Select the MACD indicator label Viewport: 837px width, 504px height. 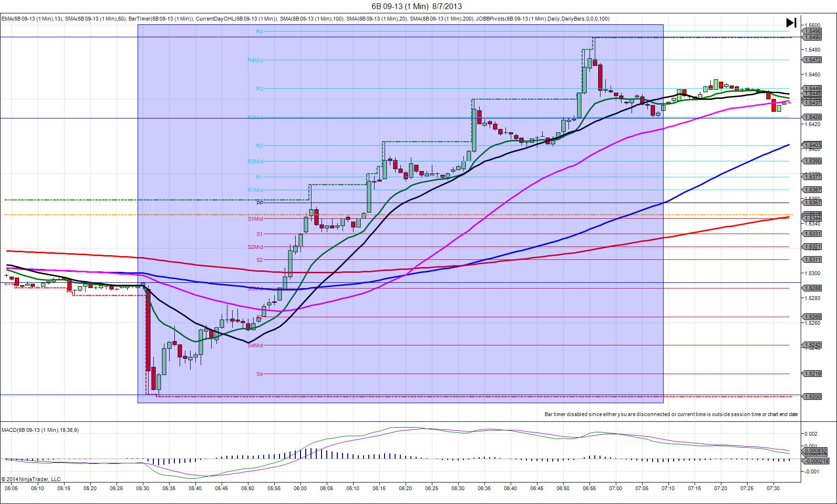tap(40, 430)
